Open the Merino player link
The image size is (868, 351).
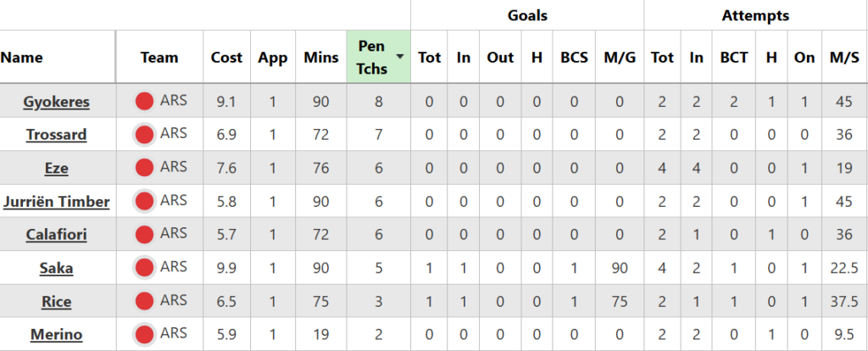pyautogui.click(x=57, y=334)
